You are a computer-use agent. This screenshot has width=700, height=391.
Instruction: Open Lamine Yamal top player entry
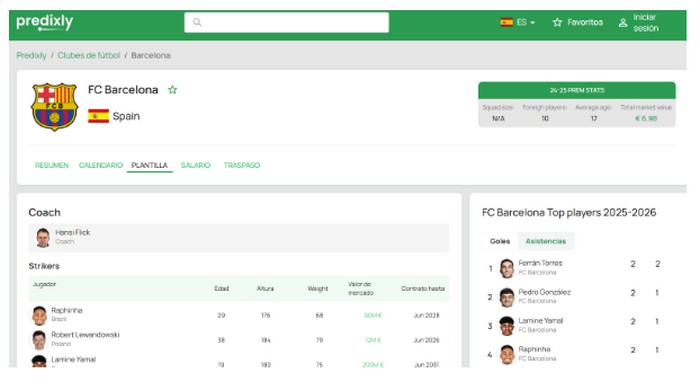pos(541,321)
